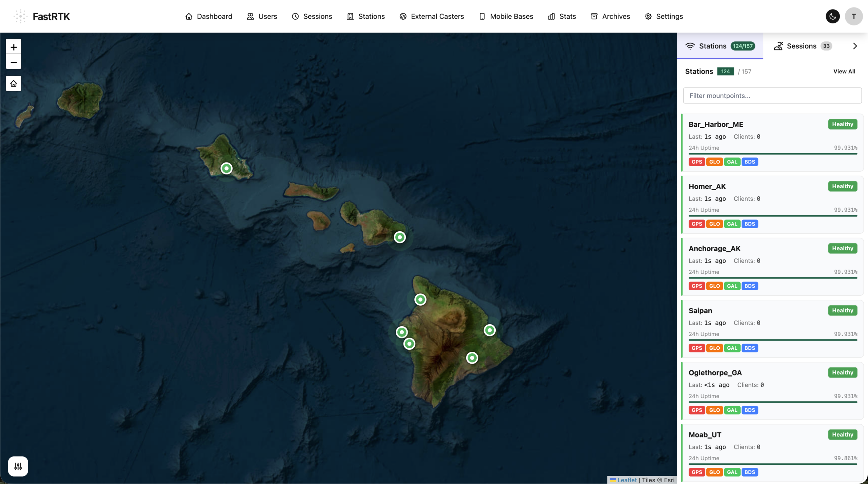This screenshot has height=484, width=868.
Task: Click the green 124 stations count badge
Action: (x=726, y=72)
